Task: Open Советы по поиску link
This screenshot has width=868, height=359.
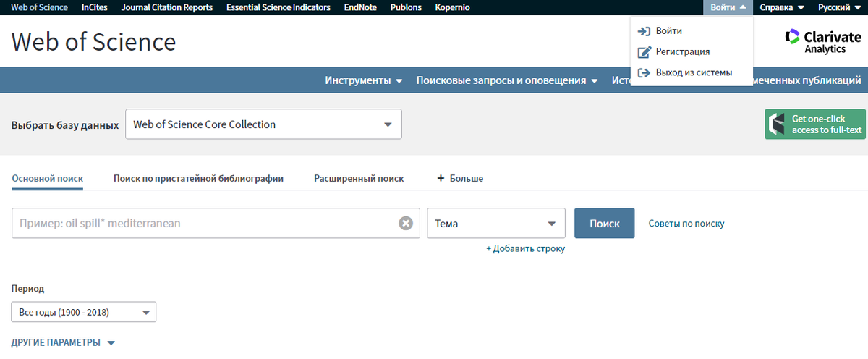Action: (x=686, y=224)
